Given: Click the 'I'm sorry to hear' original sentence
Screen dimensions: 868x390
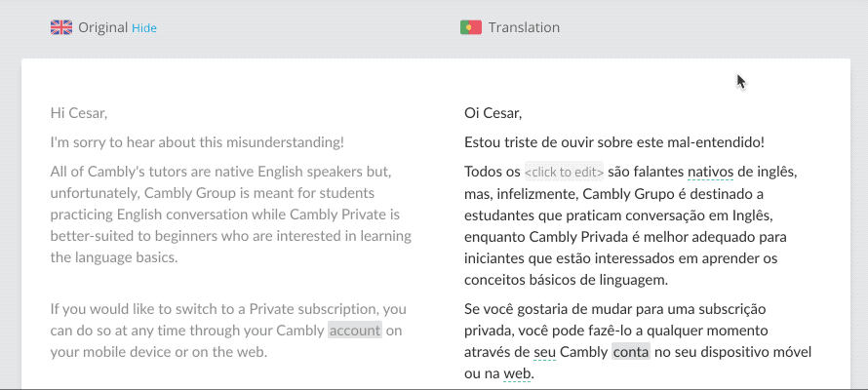Looking at the screenshot, I should [197, 142].
